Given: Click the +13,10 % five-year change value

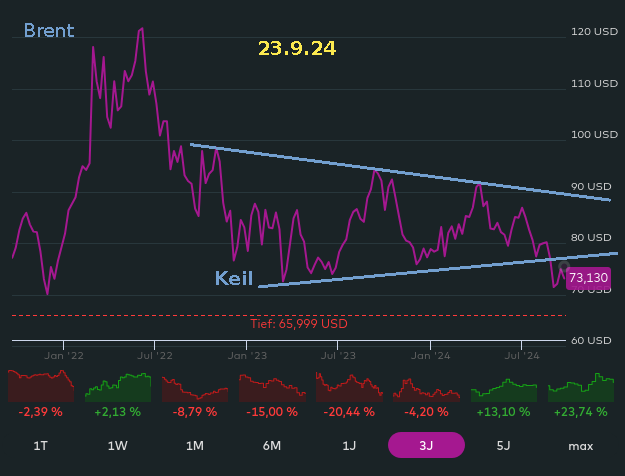Looking at the screenshot, I should pos(503,412).
